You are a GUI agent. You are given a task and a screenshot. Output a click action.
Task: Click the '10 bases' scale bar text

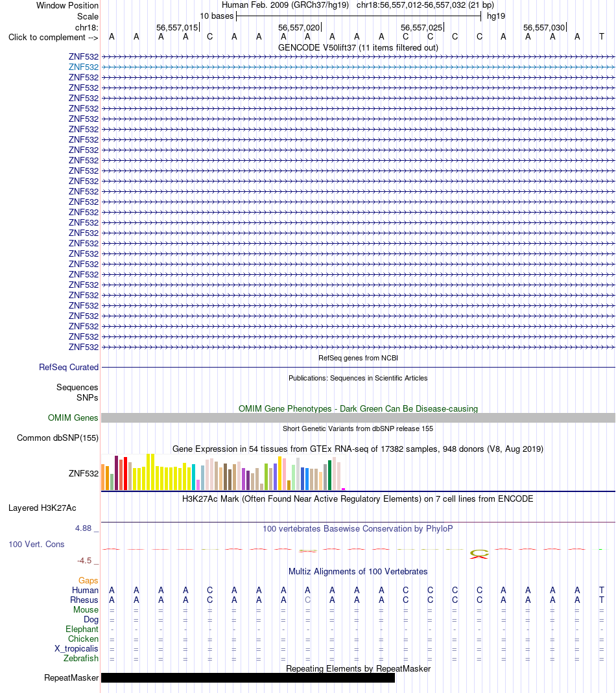click(217, 16)
